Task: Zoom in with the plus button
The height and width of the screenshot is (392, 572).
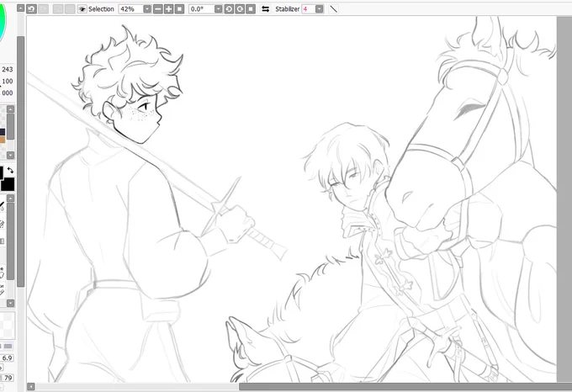Action: (x=168, y=9)
